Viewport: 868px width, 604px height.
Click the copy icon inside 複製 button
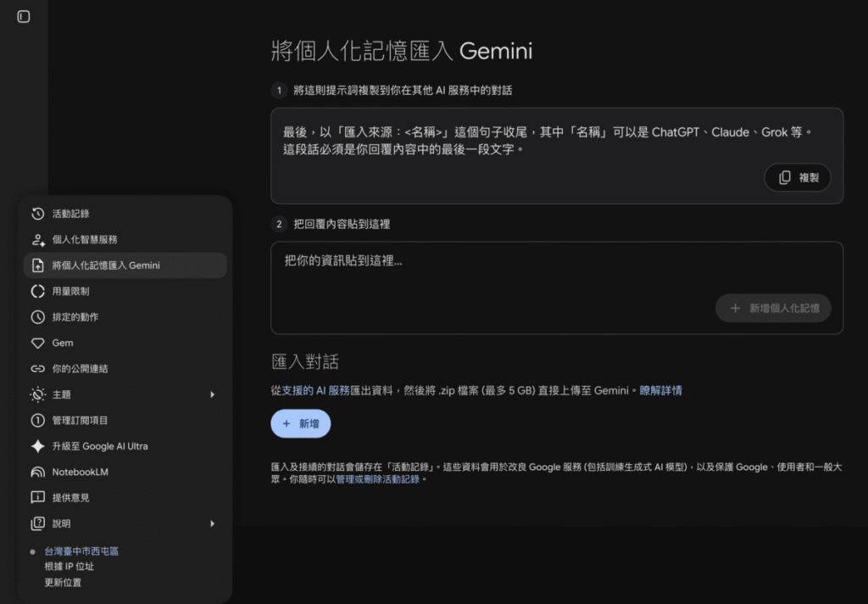coord(785,178)
